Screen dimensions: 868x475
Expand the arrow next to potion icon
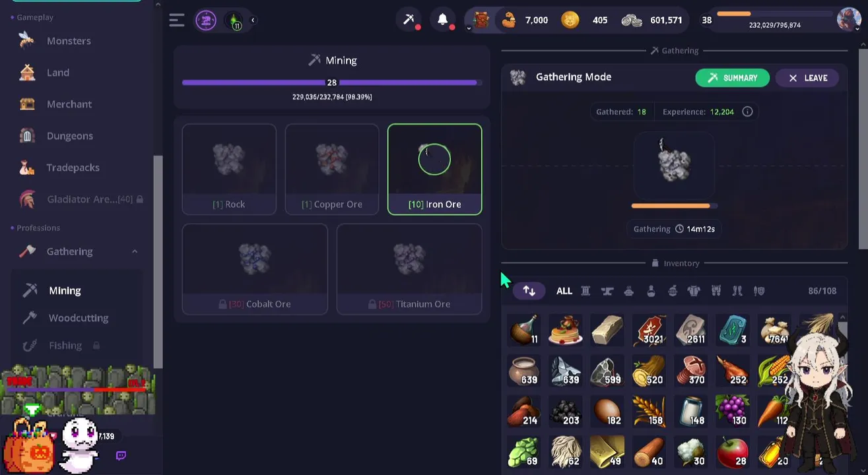pos(253,20)
